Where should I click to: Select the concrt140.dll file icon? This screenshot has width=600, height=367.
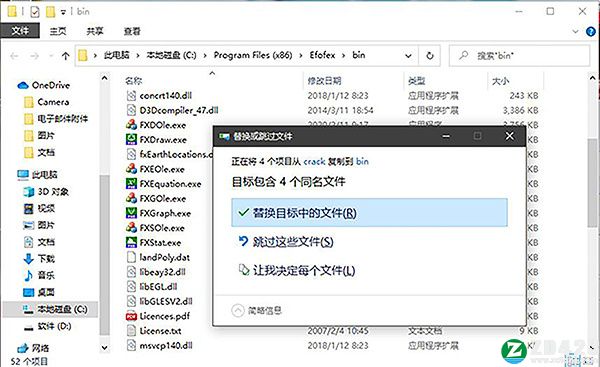pos(131,95)
